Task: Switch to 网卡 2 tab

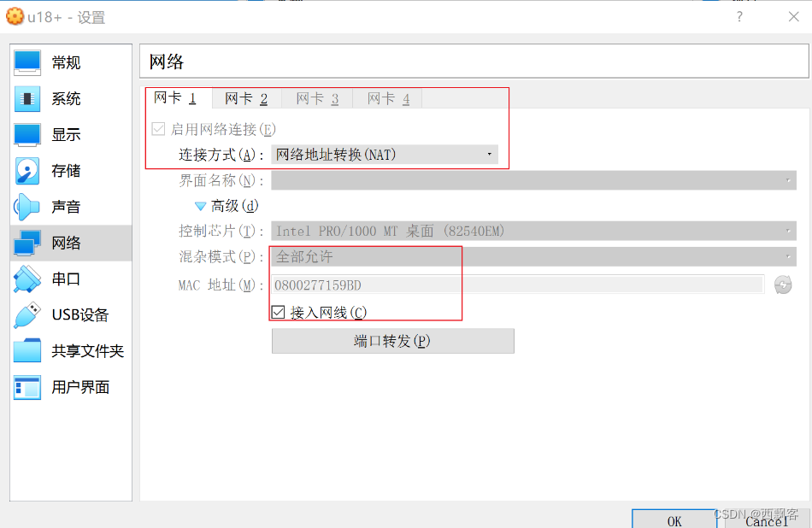Action: pyautogui.click(x=246, y=98)
